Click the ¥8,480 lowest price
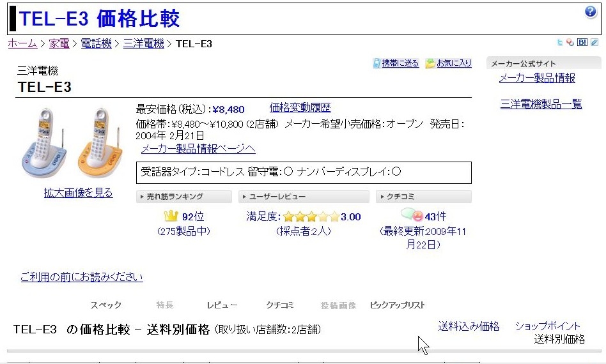Viewport: 606px width, 364px height. pos(228,110)
